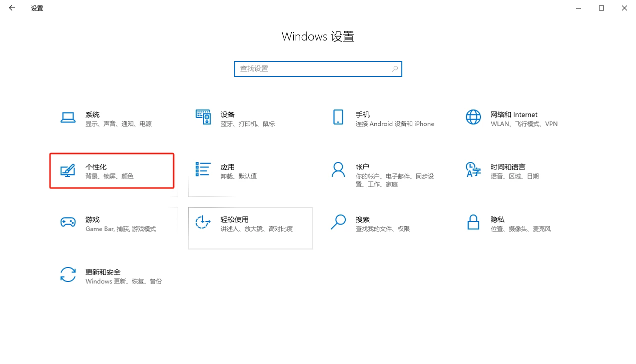
Task: Click inside the 查找设置 search field
Action: (x=318, y=69)
